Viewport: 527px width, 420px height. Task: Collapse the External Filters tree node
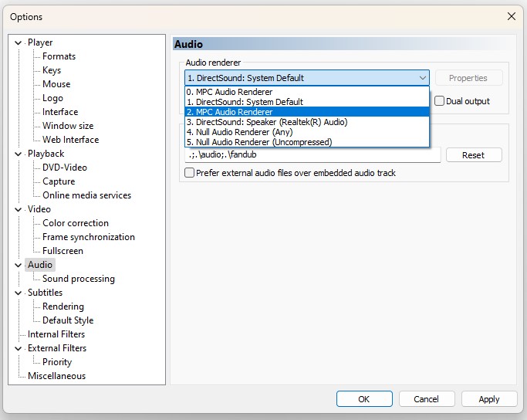(x=19, y=348)
